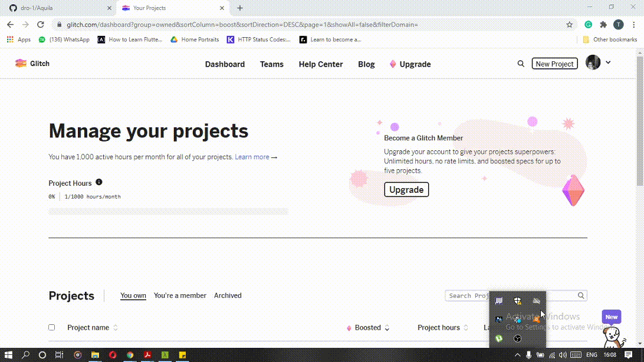Reload the current page
Screen dimensions: 644x362
coord(40,25)
